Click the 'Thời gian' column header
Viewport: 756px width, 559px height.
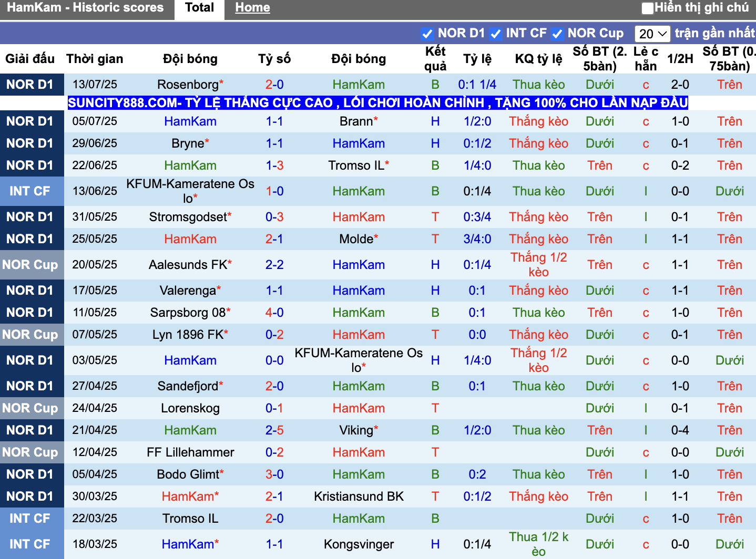[x=95, y=59]
